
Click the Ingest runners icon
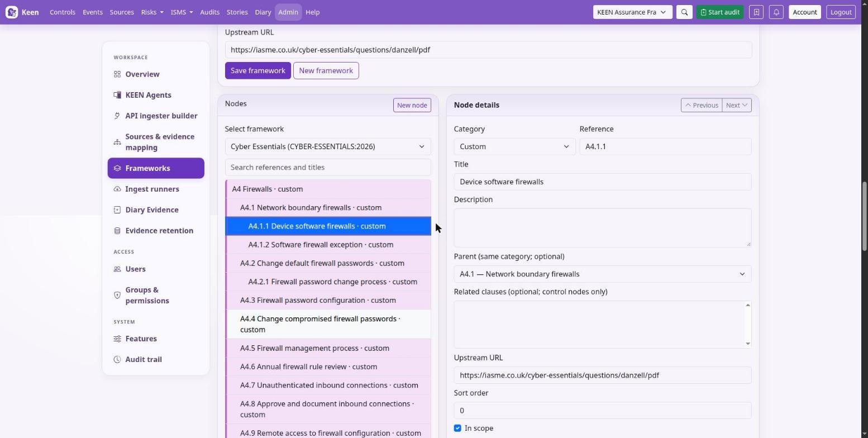[x=117, y=189]
